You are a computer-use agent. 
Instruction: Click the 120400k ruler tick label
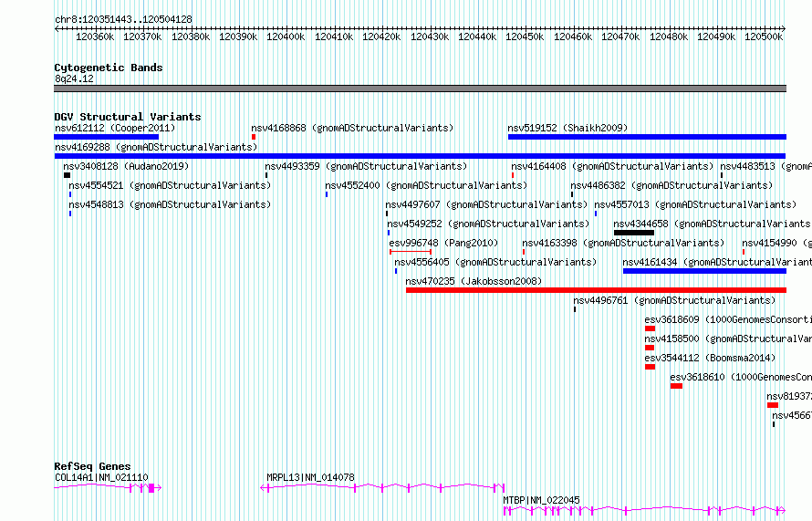tap(286, 37)
